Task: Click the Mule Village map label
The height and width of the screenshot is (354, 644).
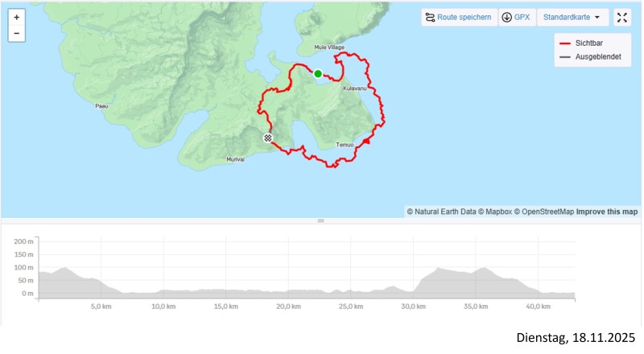Action: [329, 47]
